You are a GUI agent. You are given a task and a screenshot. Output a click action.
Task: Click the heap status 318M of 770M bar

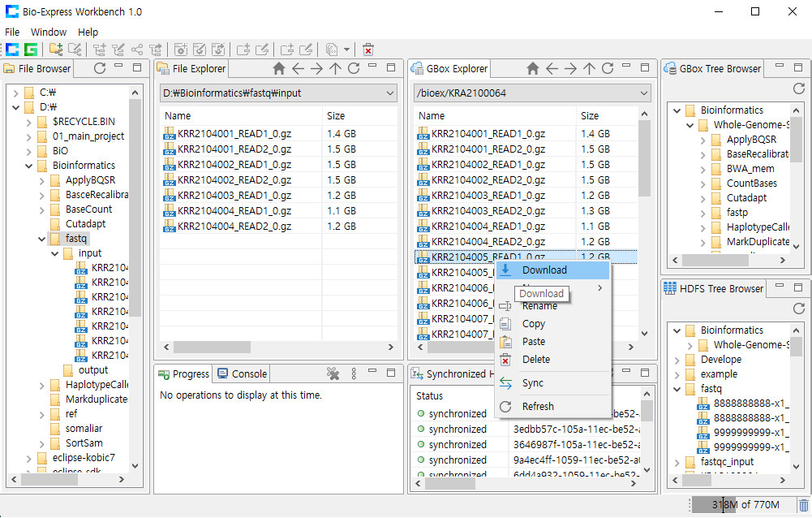(x=742, y=504)
